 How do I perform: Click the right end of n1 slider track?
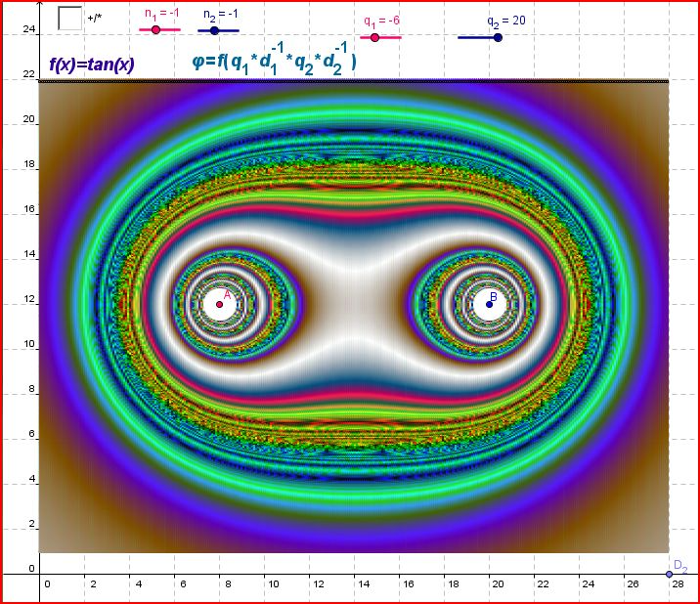(179, 30)
